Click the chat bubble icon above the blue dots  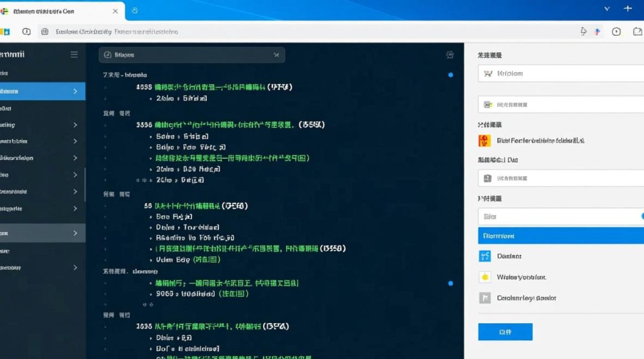(449, 55)
